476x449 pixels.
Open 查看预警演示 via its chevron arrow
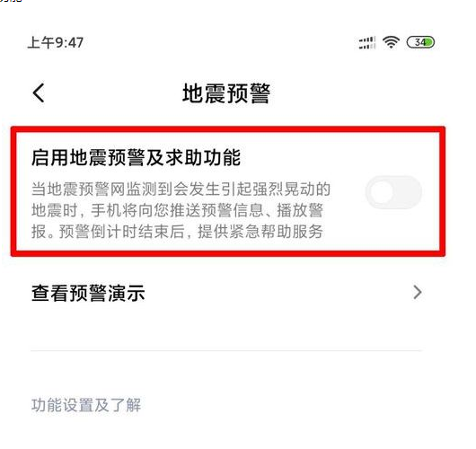[x=418, y=293]
